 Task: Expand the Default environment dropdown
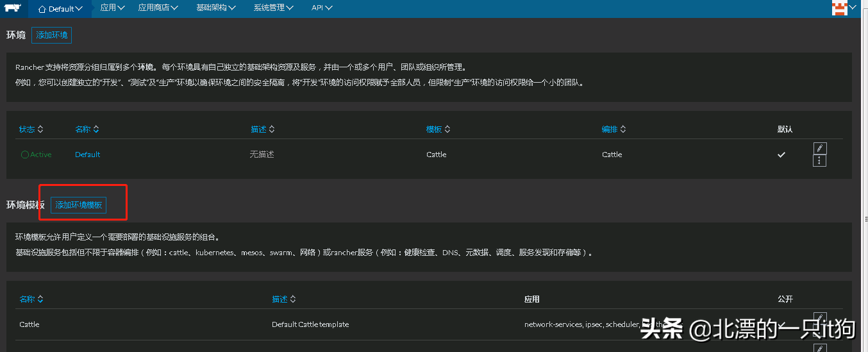(61, 9)
